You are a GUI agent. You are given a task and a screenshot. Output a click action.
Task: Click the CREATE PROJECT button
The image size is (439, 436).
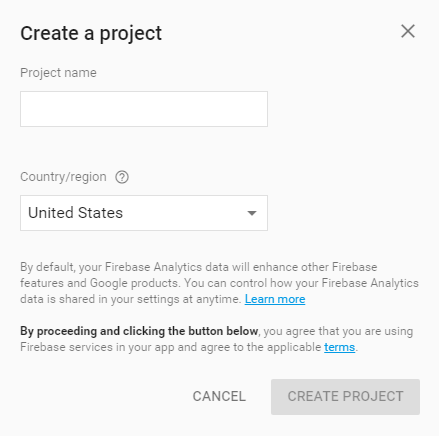345,397
